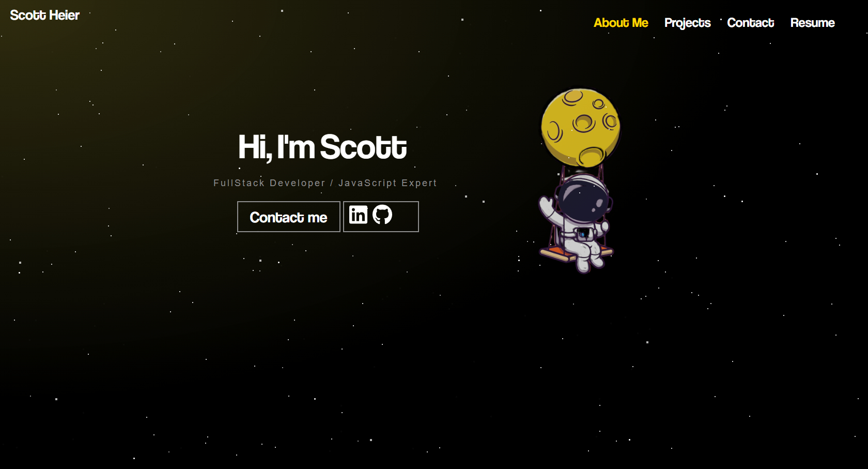Click empty space inside social icons box
Screen dimensions: 868x469
click(x=406, y=217)
